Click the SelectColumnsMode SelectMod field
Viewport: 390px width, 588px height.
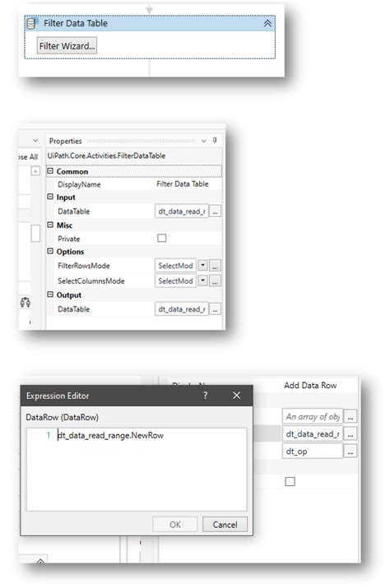pyautogui.click(x=176, y=280)
